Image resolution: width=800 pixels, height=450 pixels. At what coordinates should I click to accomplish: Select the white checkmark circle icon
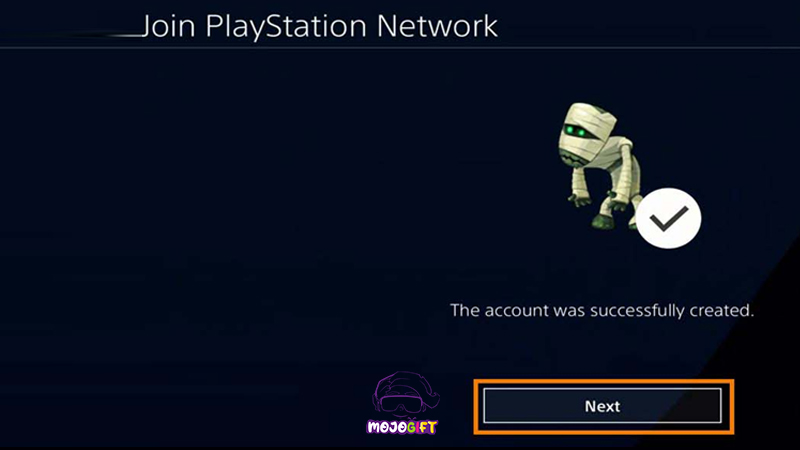pyautogui.click(x=668, y=218)
